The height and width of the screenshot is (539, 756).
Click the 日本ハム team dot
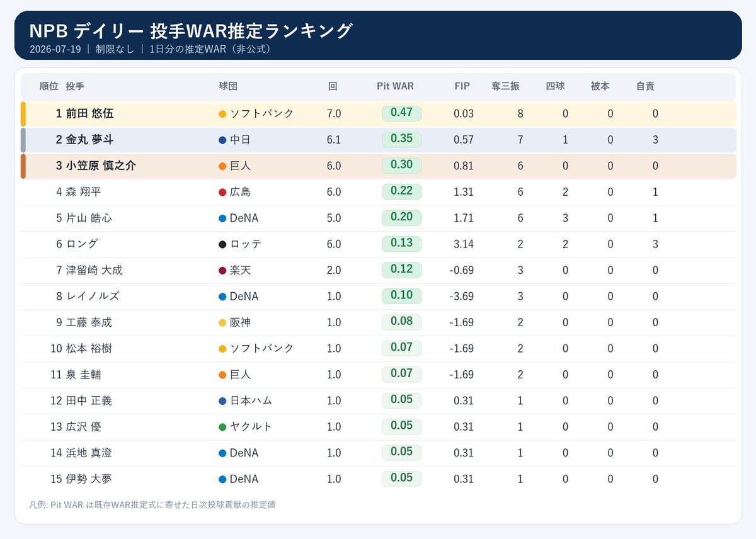222,401
